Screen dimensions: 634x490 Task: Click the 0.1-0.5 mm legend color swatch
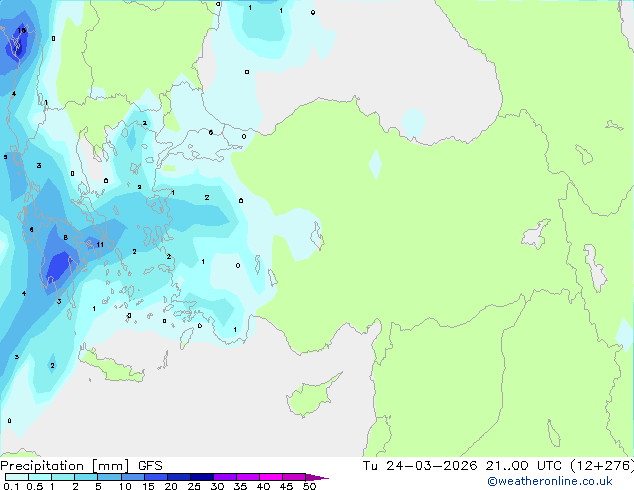coord(17,477)
